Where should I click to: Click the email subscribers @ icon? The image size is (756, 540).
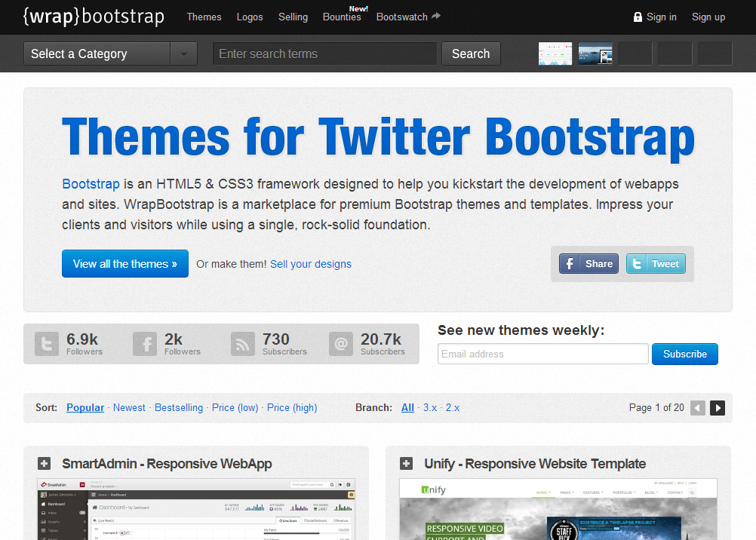point(341,344)
